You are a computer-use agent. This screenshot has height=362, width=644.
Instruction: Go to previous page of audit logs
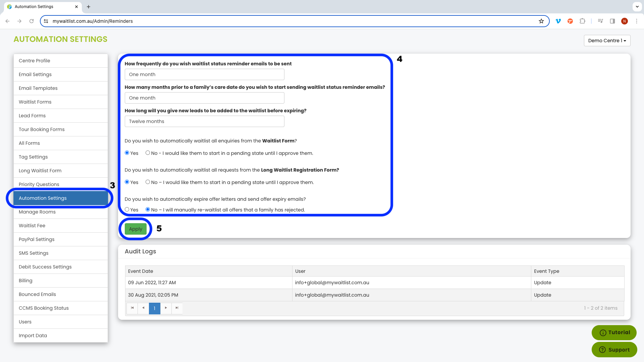click(x=143, y=308)
